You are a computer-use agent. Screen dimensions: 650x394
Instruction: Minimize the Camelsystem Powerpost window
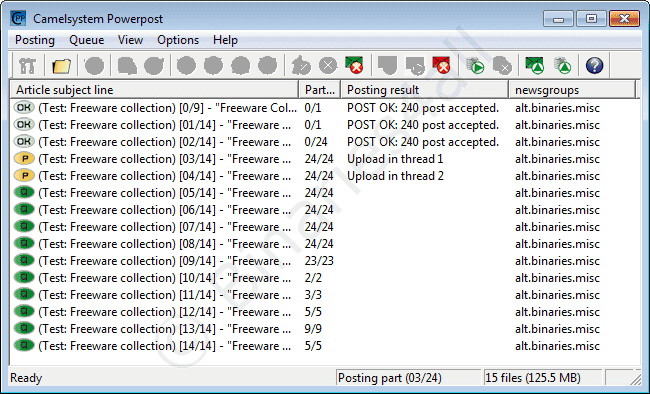(558, 19)
